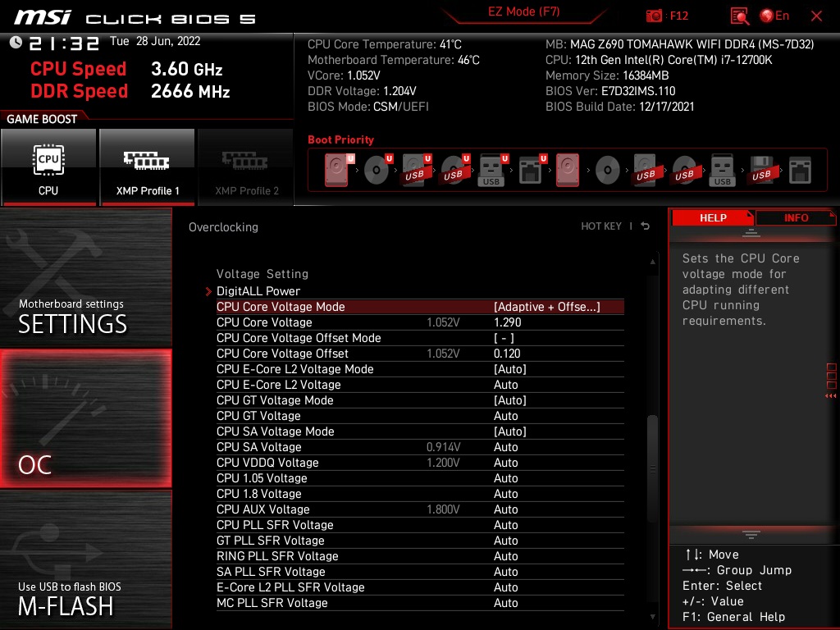Go back using the return arrow icon
This screenshot has height=630, width=840.
(x=646, y=226)
